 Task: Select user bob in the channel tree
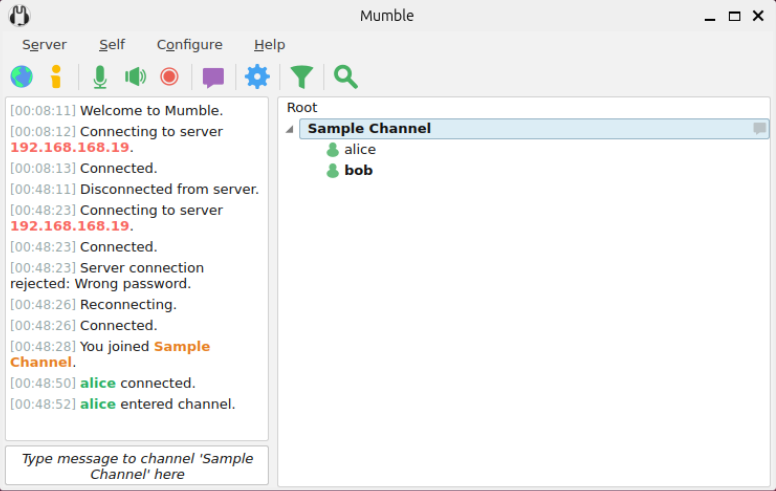358,170
